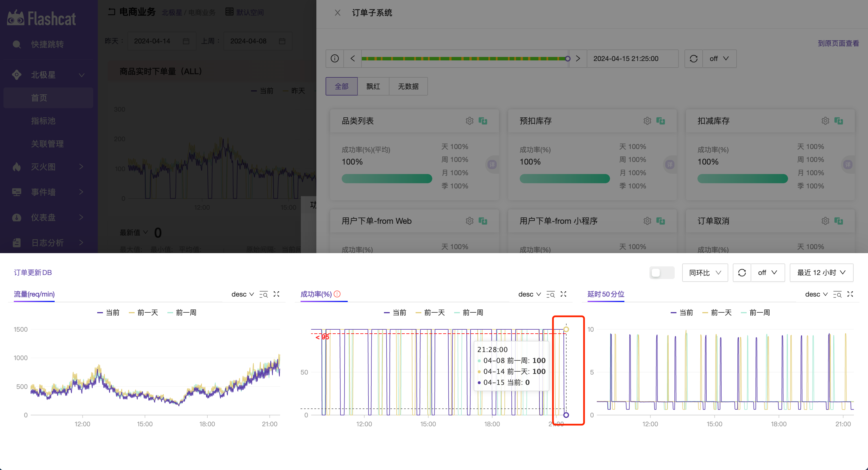Viewport: 868px width, 470px height.
Task: Hide 前一周 series in 流量 chart legend
Action: pyautogui.click(x=182, y=312)
